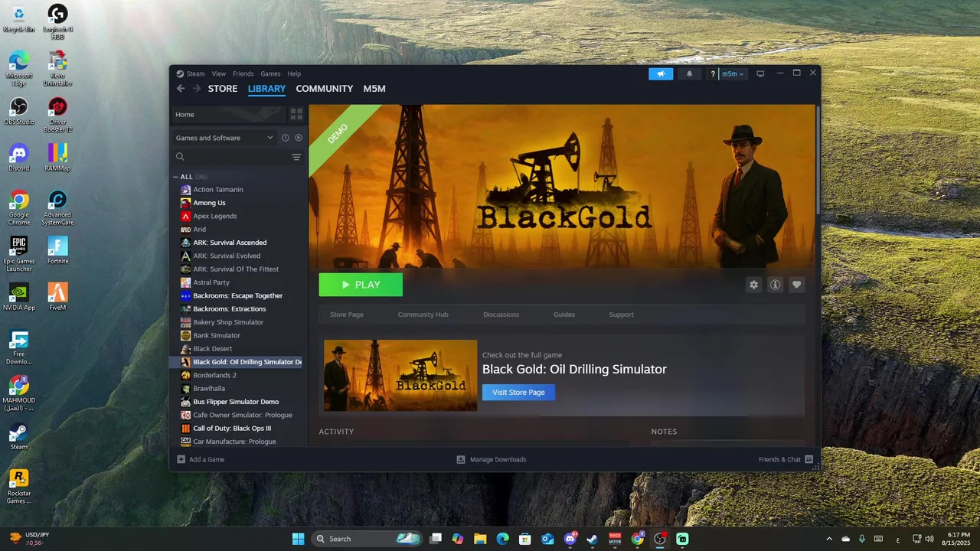Open advanced filter options icon

click(x=296, y=157)
